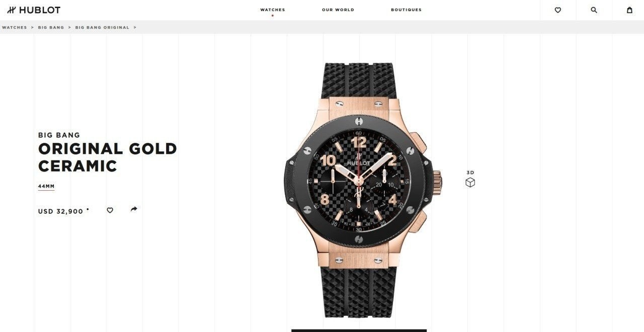Select the 44MM size option
644x332 pixels.
pos(46,187)
